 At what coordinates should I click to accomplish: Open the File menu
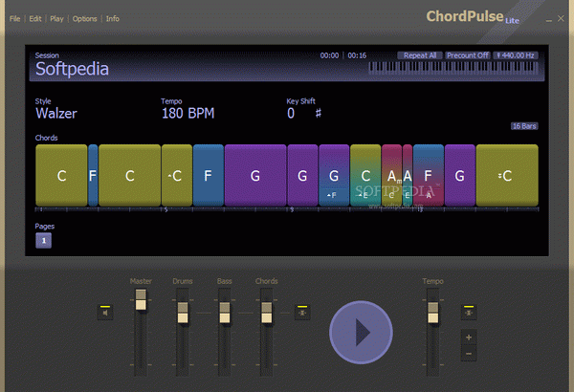[x=14, y=19]
